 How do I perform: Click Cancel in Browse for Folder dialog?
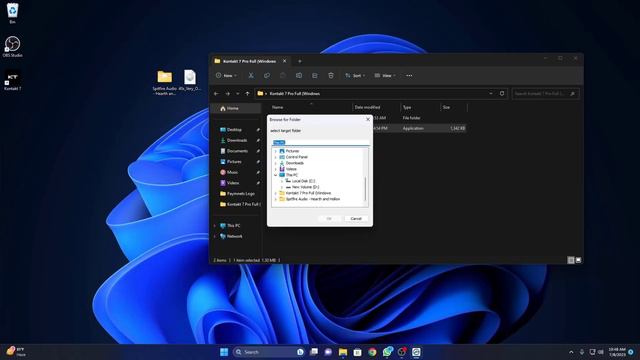pyautogui.click(x=356, y=219)
